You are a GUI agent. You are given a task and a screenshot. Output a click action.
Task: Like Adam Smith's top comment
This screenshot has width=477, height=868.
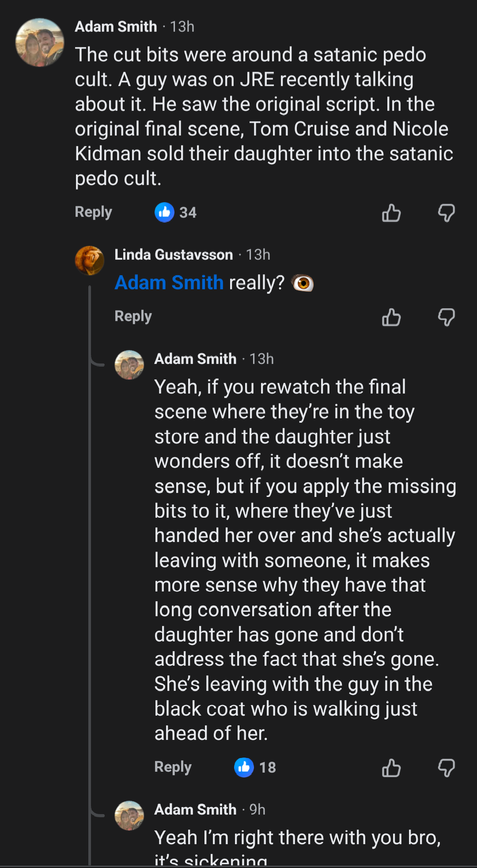pyautogui.click(x=391, y=213)
